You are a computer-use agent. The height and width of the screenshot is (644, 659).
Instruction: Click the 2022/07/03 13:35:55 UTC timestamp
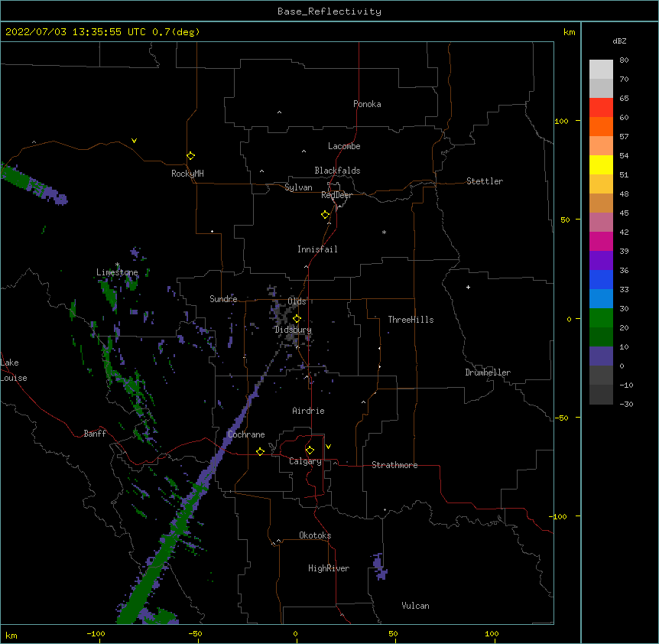click(76, 32)
